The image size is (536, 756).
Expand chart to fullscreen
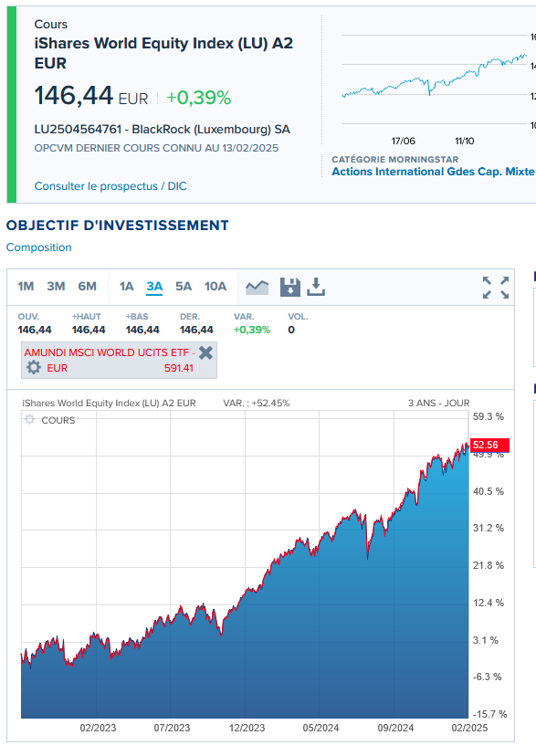point(496,288)
